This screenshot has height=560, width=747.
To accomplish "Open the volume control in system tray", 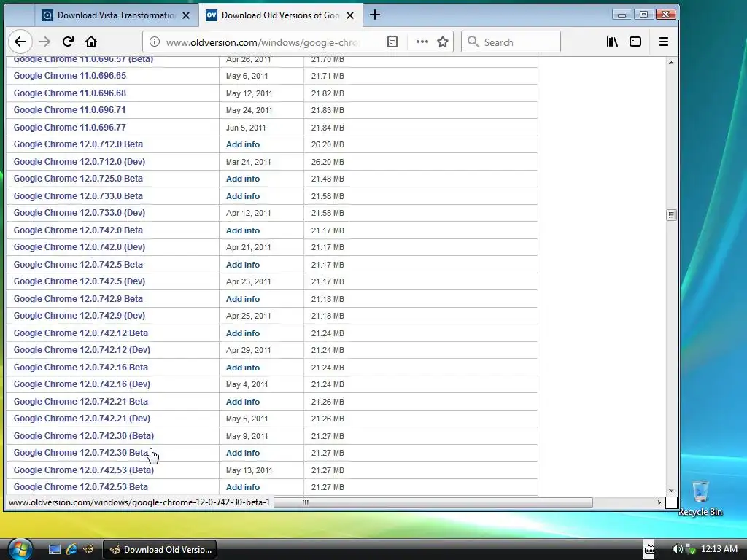I will point(677,550).
